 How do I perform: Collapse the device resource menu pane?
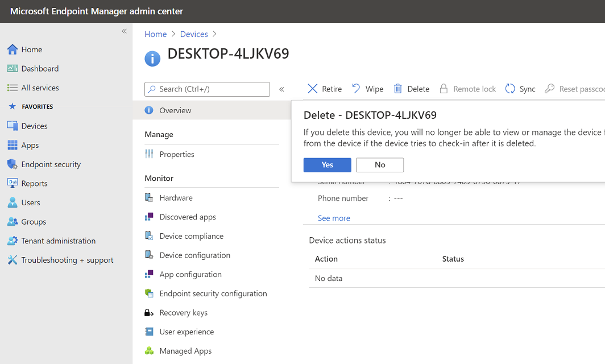[281, 89]
